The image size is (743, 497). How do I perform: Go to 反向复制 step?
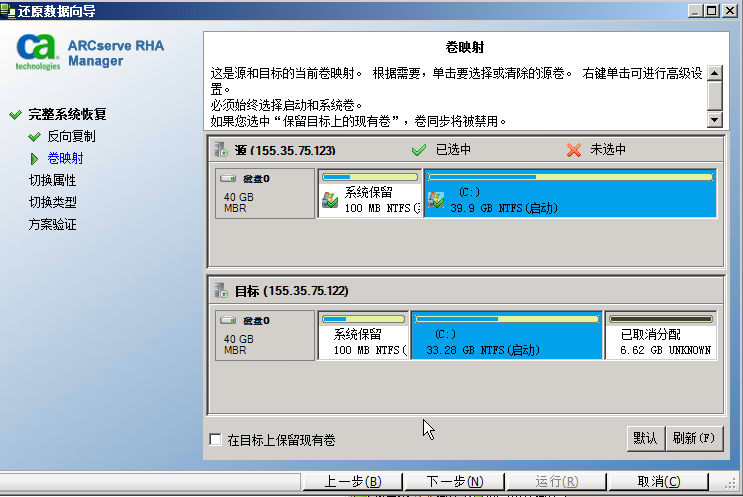tap(71, 136)
